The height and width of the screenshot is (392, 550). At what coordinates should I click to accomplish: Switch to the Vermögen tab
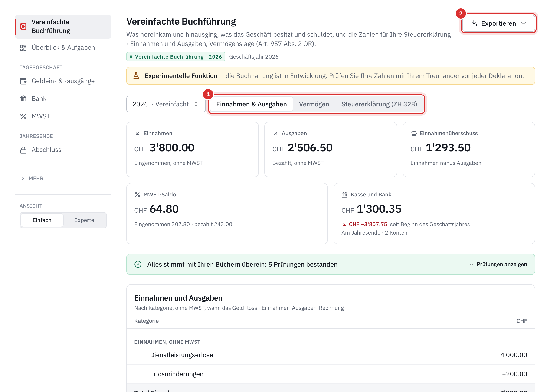click(x=314, y=104)
